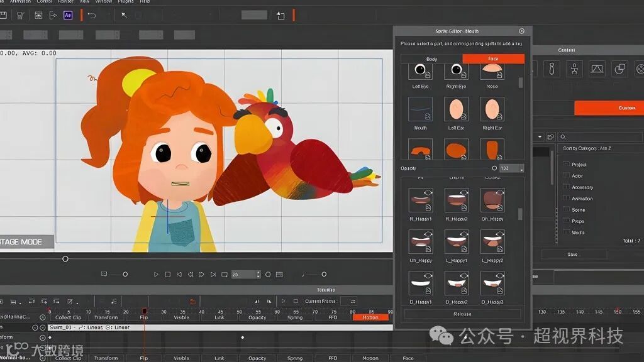This screenshot has width=644, height=362.
Task: Click the props shapes icon in Content panel
Action: tap(619, 69)
